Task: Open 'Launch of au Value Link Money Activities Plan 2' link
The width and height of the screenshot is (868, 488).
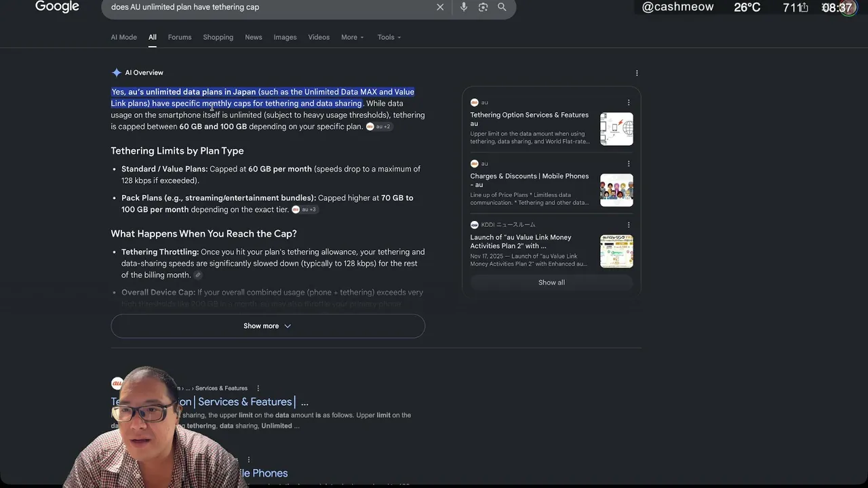Action: click(521, 241)
